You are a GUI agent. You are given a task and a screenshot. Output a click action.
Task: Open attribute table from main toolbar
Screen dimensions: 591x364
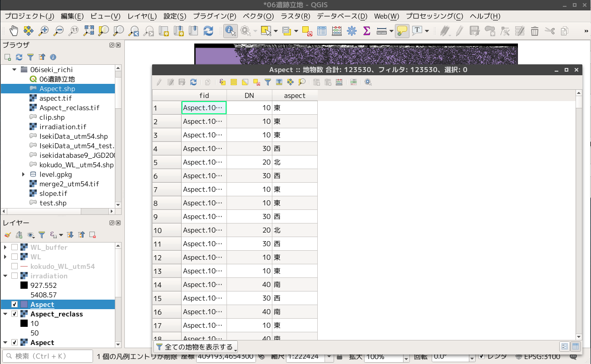(x=322, y=31)
